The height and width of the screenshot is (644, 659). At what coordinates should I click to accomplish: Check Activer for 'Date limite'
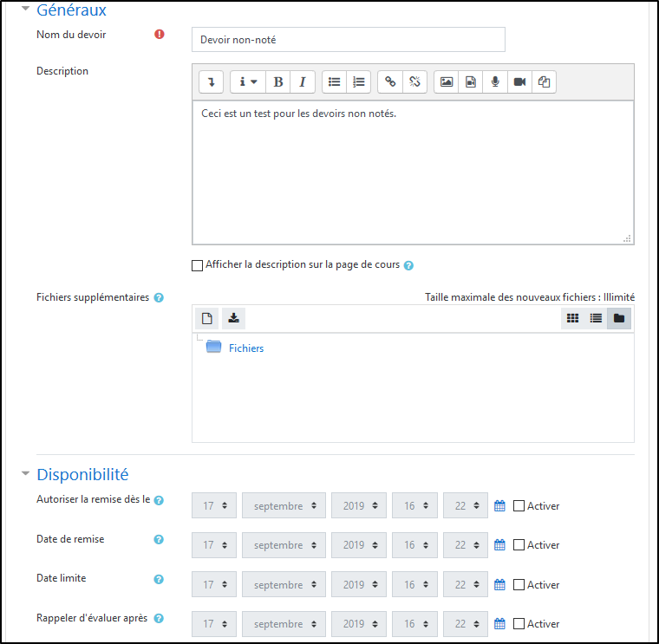pyautogui.click(x=519, y=585)
